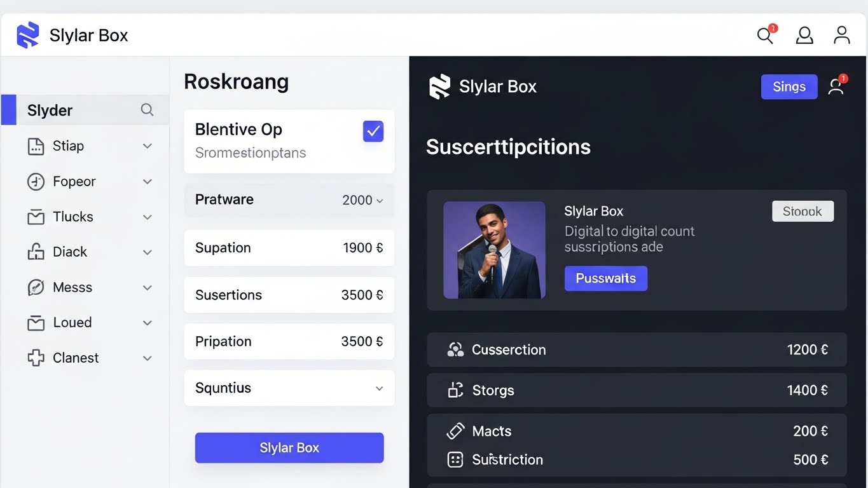The width and height of the screenshot is (868, 488).
Task: Click the Tlucks envelope icon
Action: tap(34, 217)
